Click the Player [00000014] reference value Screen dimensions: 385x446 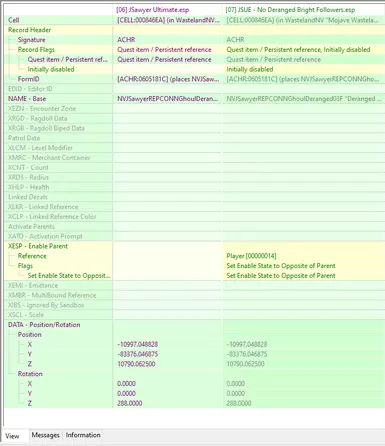tap(251, 256)
